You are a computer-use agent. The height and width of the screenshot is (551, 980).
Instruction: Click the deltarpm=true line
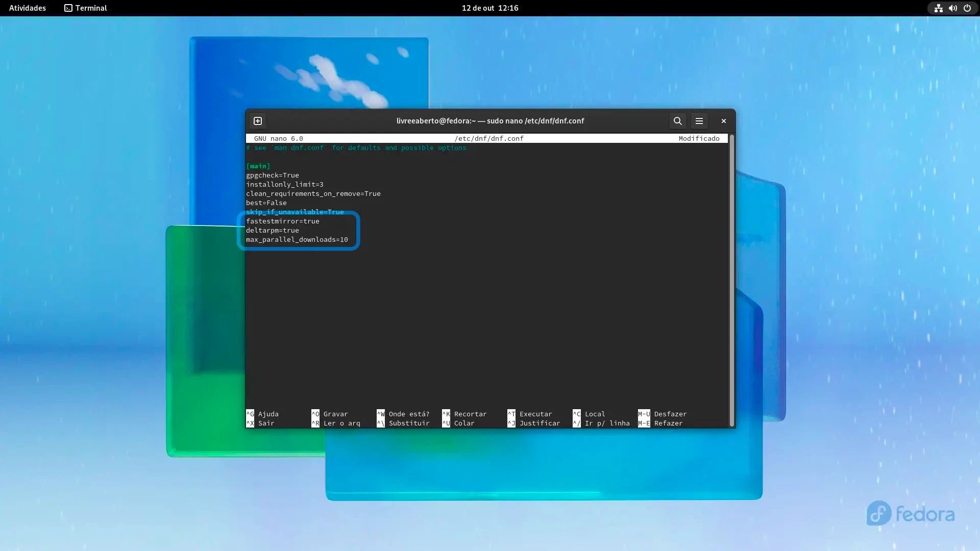coord(273,230)
